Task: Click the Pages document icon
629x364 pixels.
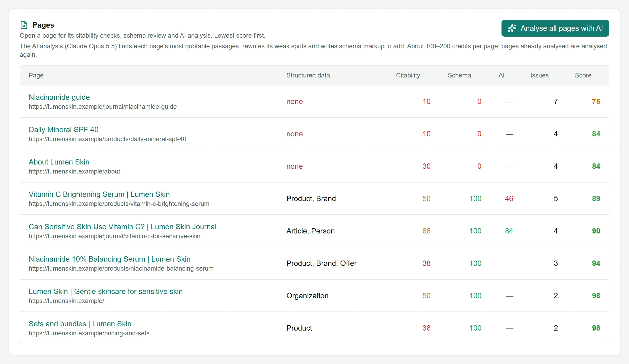Action: 24,25
